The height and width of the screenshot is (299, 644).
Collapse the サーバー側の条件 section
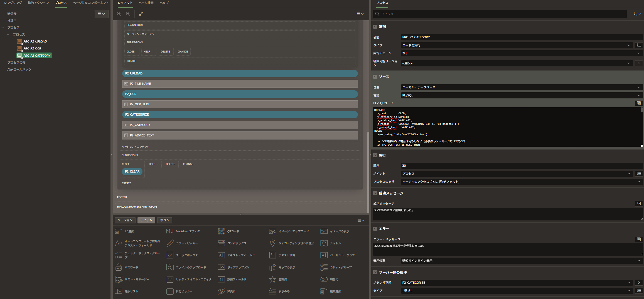pos(375,272)
